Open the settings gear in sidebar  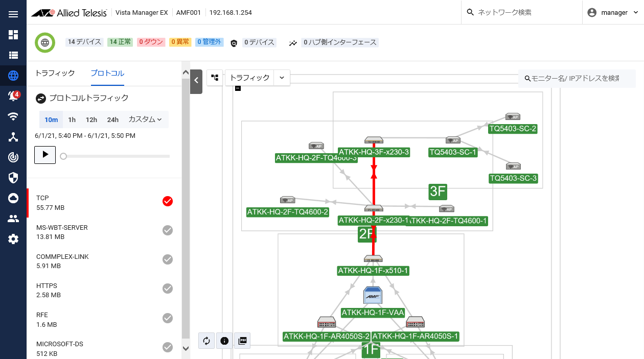tap(13, 239)
